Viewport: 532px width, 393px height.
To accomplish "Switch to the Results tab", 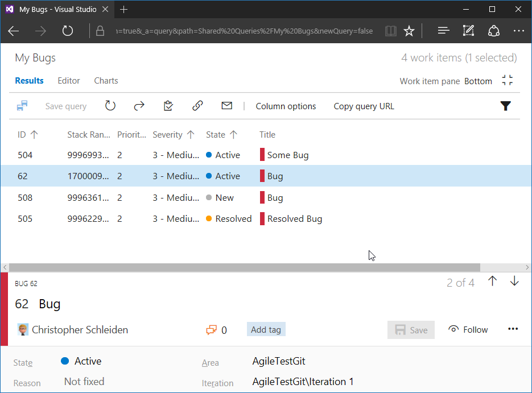I will (29, 81).
